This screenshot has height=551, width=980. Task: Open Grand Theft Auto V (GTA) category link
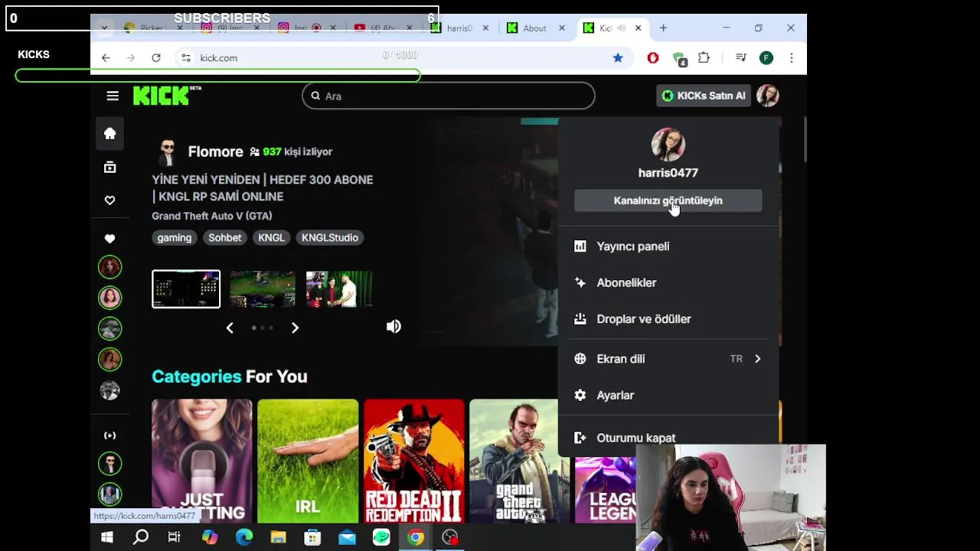(x=212, y=216)
